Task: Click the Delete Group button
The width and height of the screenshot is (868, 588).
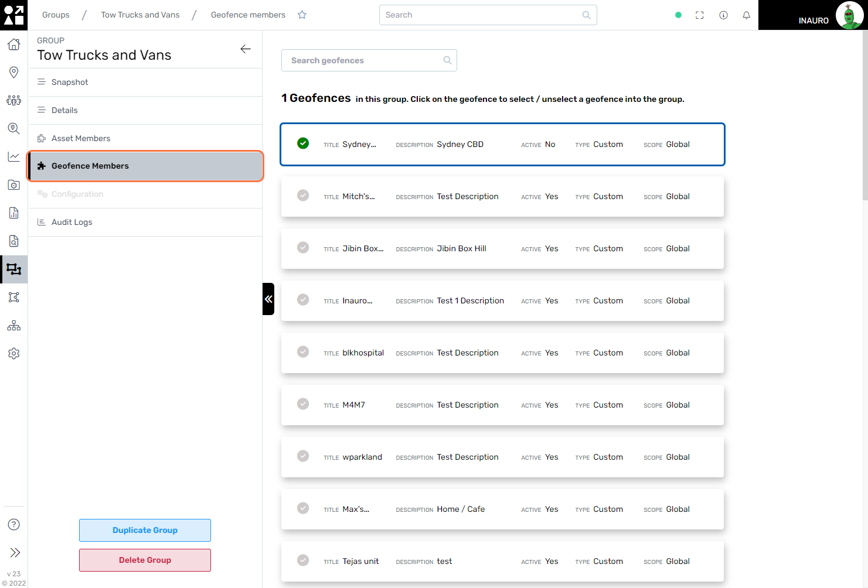Action: click(x=145, y=560)
